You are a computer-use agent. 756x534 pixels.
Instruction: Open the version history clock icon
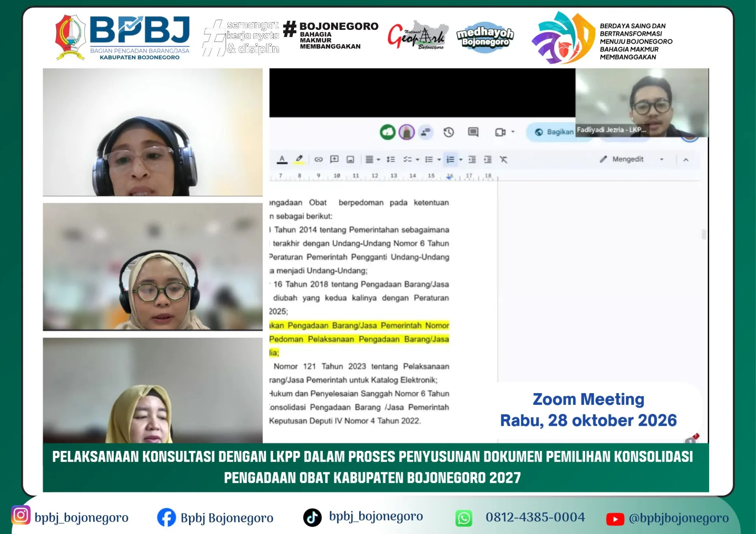449,132
